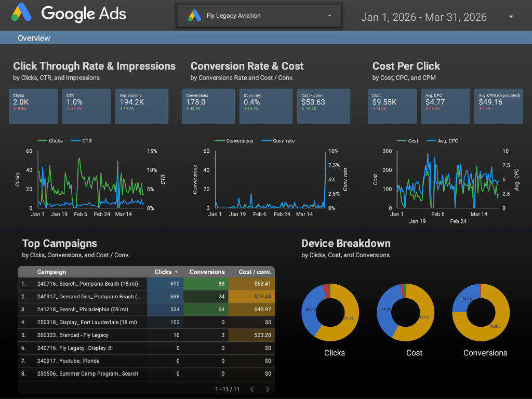Sort table by Conversions column header
This screenshot has height=399, width=532.
pyautogui.click(x=207, y=272)
